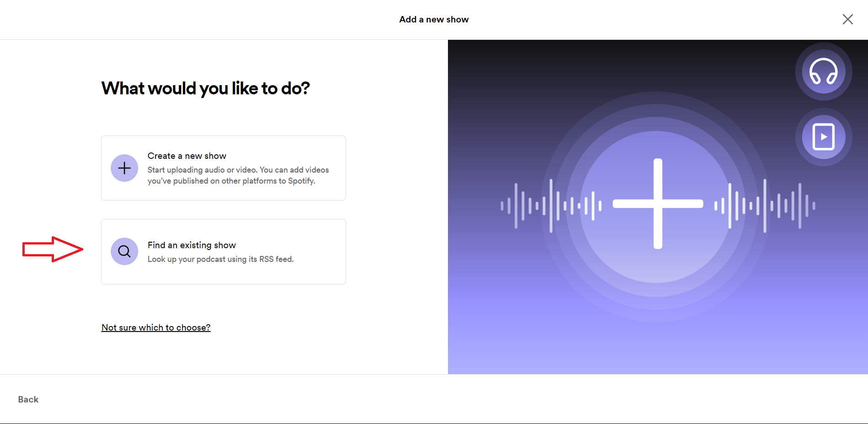
Task: Click the magnifier icon for Find an existing show
Action: pos(124,251)
